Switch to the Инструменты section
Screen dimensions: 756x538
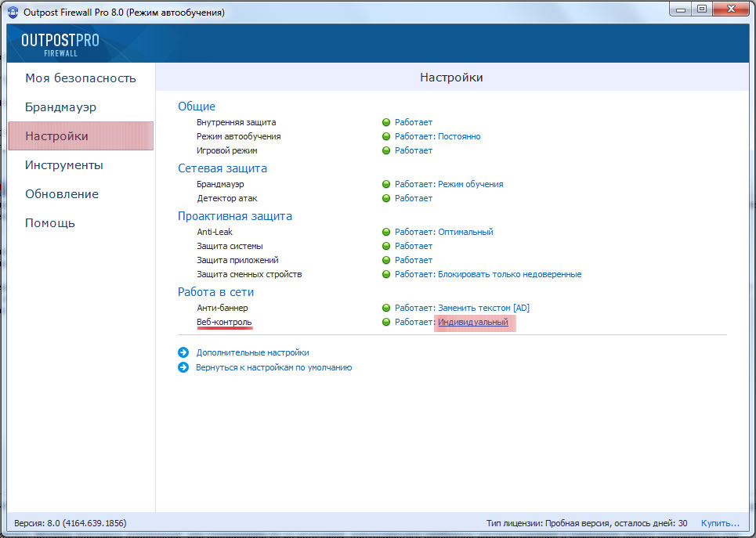pyautogui.click(x=64, y=165)
